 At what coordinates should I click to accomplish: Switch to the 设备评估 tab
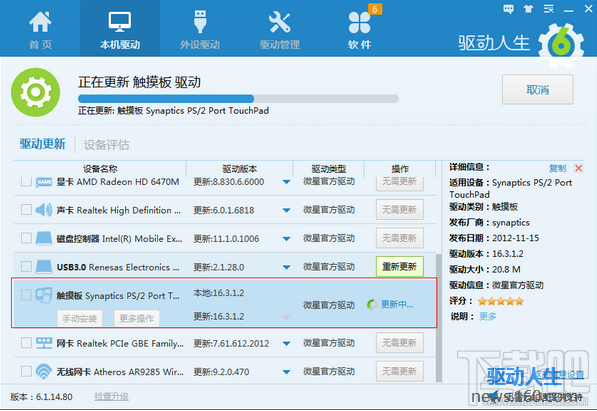point(106,145)
